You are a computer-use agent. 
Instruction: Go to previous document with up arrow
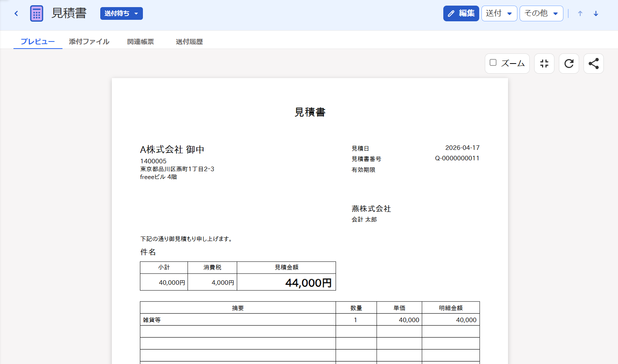pos(580,13)
